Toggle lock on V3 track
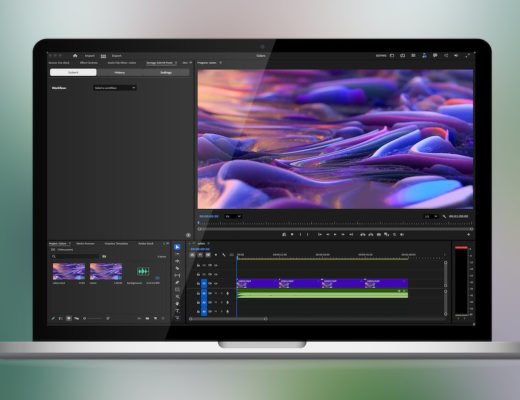Screen dimensions: 520x400 (198, 265)
